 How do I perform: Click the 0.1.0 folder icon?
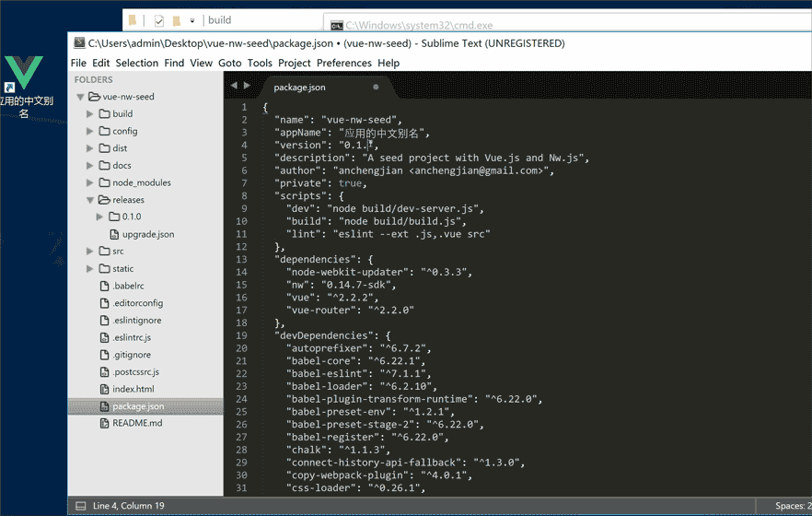114,216
